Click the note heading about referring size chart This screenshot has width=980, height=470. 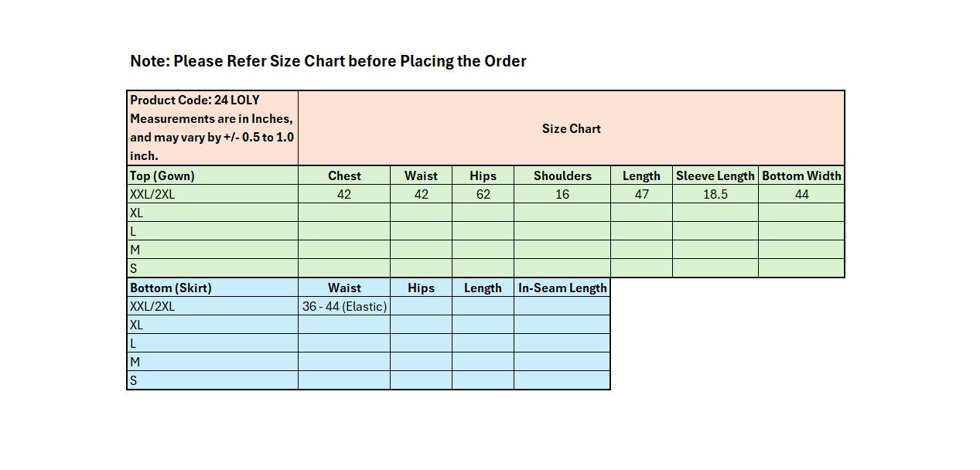coord(328,61)
